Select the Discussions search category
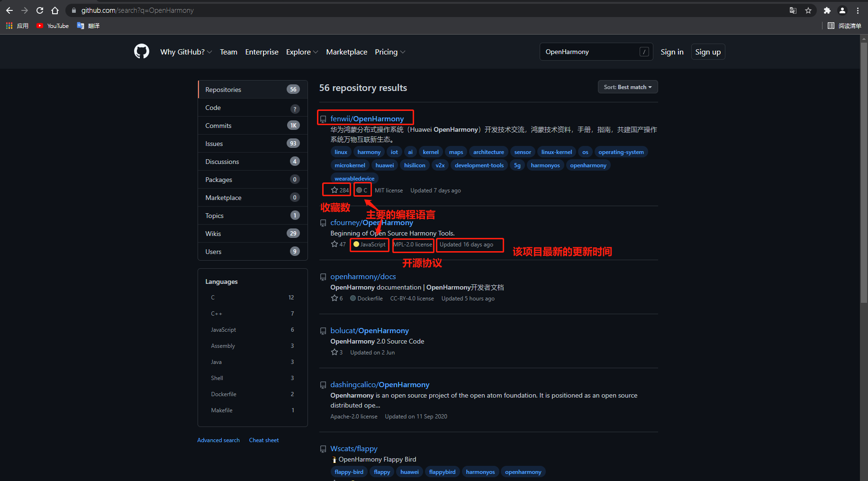868x481 pixels. pyautogui.click(x=253, y=162)
